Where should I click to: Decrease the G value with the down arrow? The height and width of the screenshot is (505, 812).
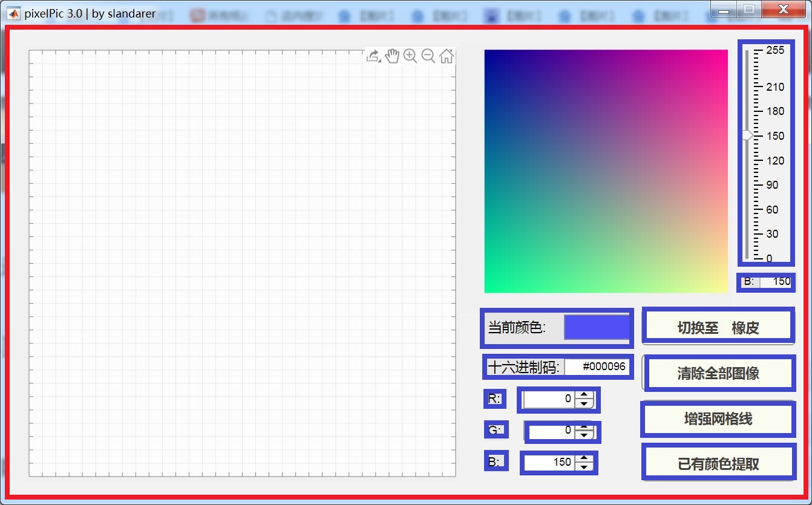tap(584, 435)
